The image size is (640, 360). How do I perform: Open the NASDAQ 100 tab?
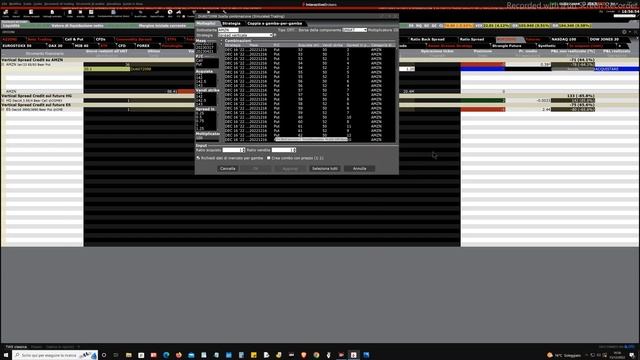(x=564, y=39)
